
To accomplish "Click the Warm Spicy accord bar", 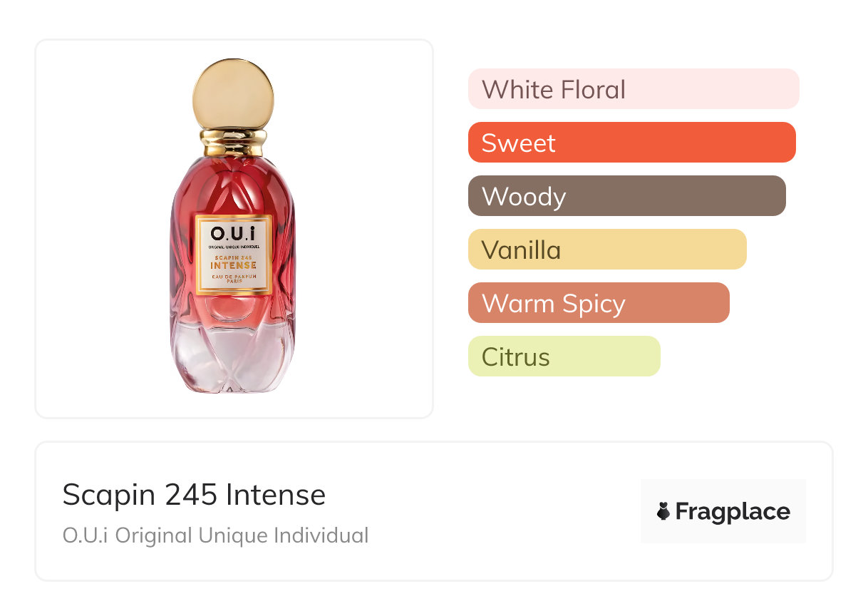I will (x=599, y=303).
